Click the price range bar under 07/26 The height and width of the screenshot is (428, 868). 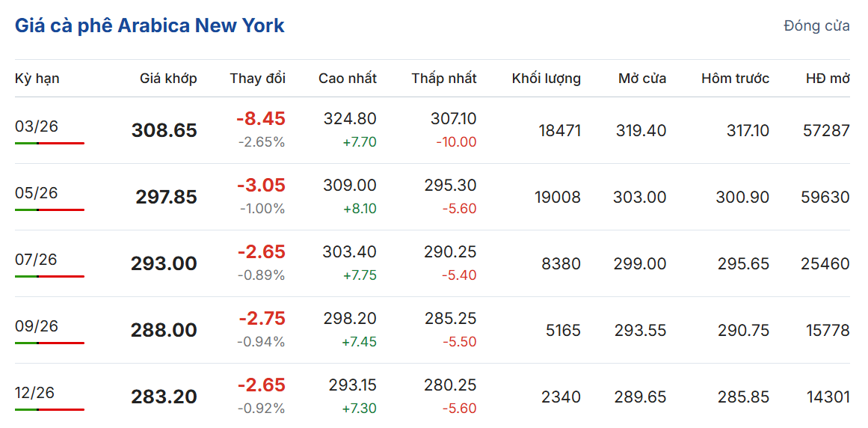[49, 276]
